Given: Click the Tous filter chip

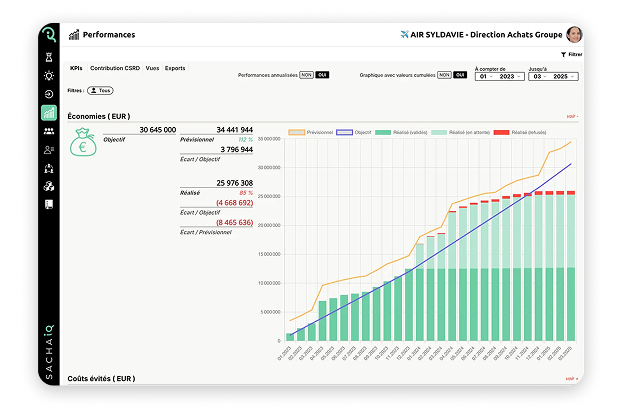Looking at the screenshot, I should pyautogui.click(x=101, y=90).
